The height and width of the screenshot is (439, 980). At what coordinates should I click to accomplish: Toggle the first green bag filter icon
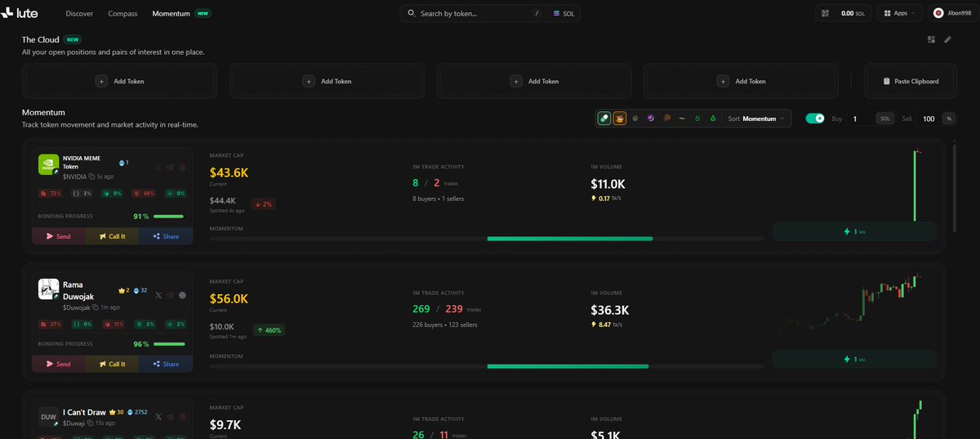[x=697, y=119]
